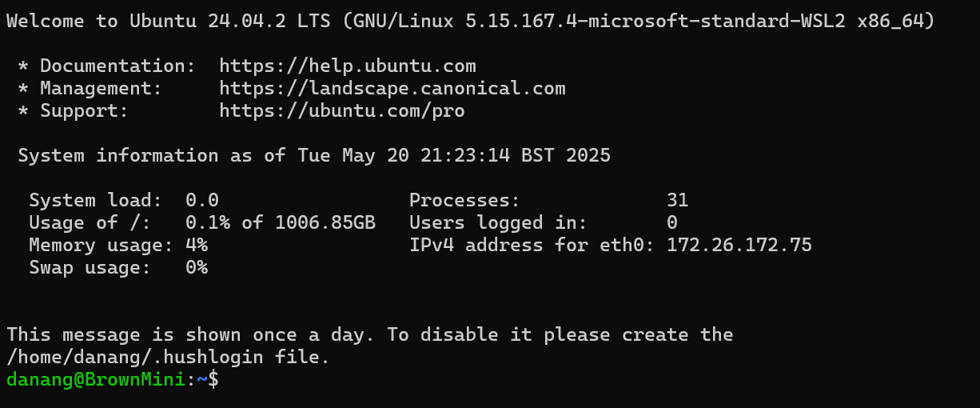The width and height of the screenshot is (980, 408).
Task: Open the https://ubuntu.com/pro support link
Action: pos(342,111)
